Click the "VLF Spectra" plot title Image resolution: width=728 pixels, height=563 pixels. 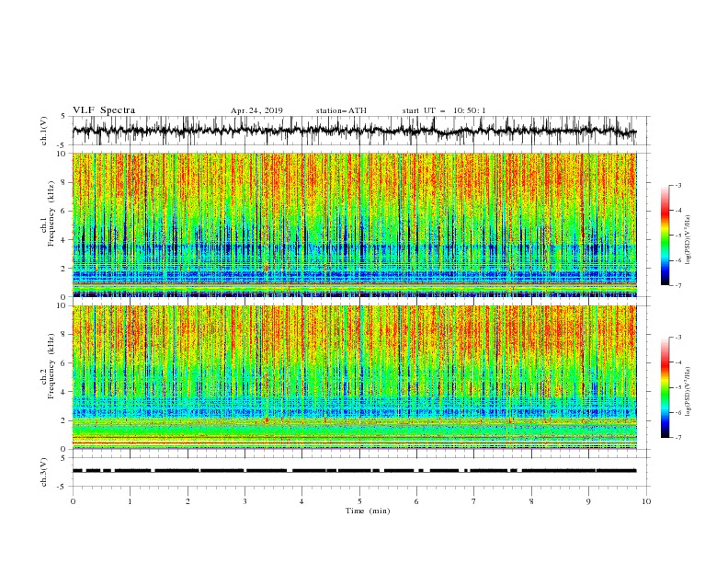coord(104,110)
